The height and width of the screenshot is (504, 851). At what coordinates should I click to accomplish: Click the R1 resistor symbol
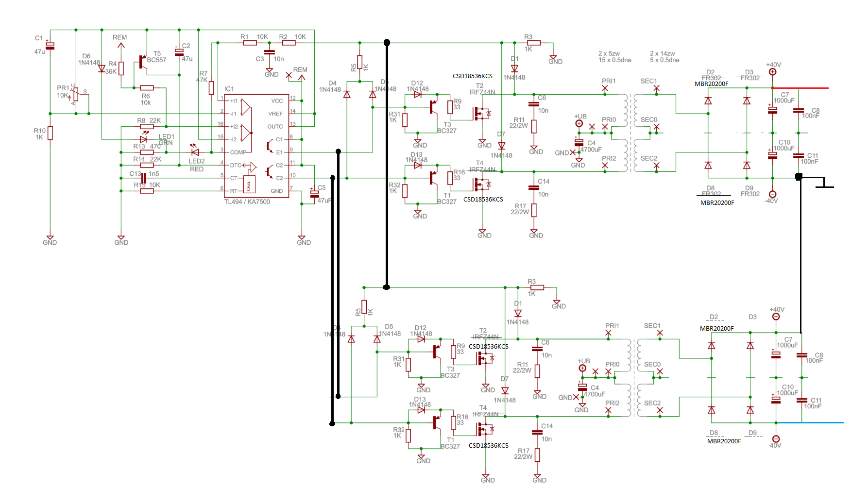(x=250, y=43)
